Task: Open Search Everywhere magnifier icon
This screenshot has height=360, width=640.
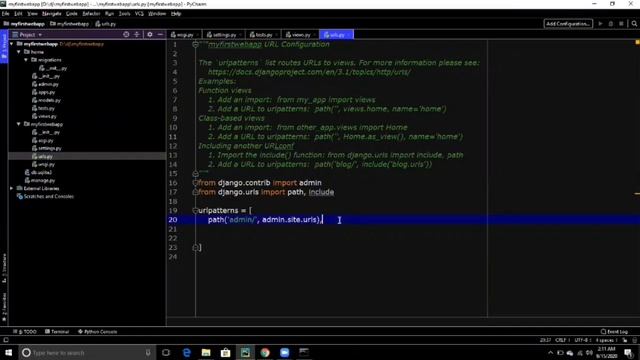Action: pyautogui.click(x=634, y=24)
